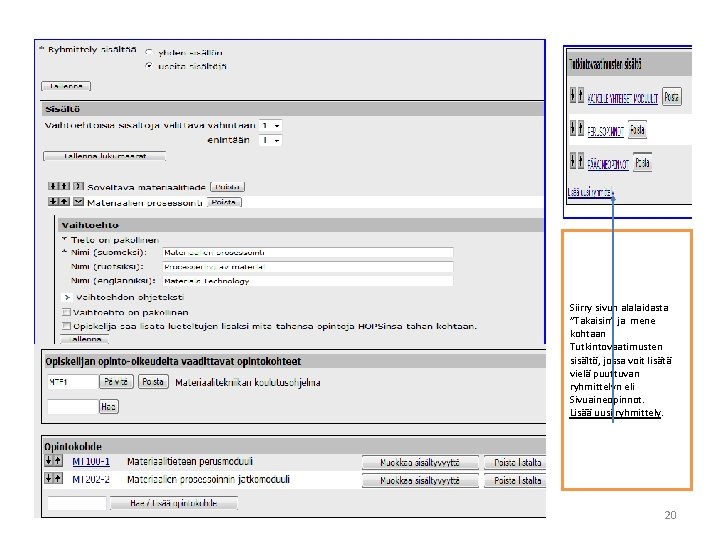This screenshot has width=720, height=540.
Task: Click 'Muokkaa sisältyvyyttä' for MT100-1
Action: coord(420,462)
